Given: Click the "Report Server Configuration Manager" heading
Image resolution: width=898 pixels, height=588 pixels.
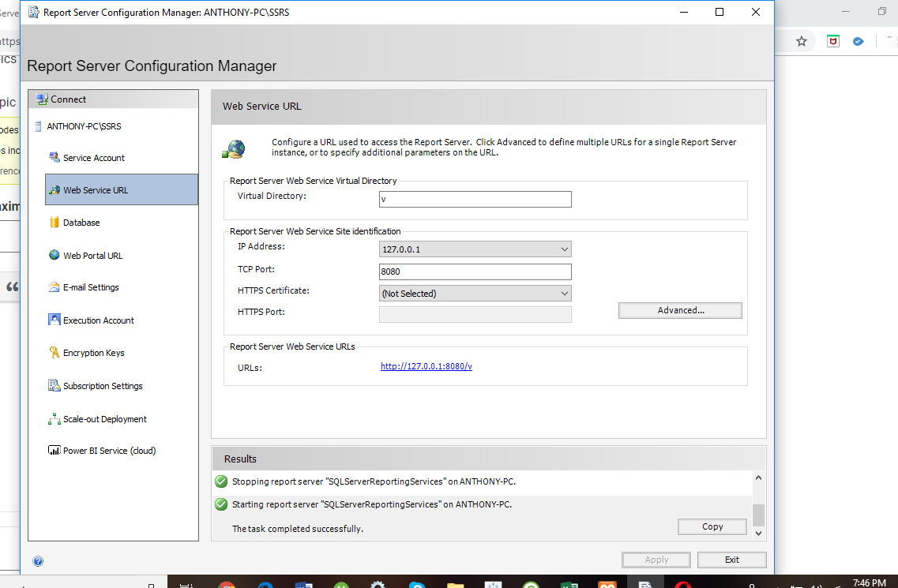Looking at the screenshot, I should [x=152, y=66].
